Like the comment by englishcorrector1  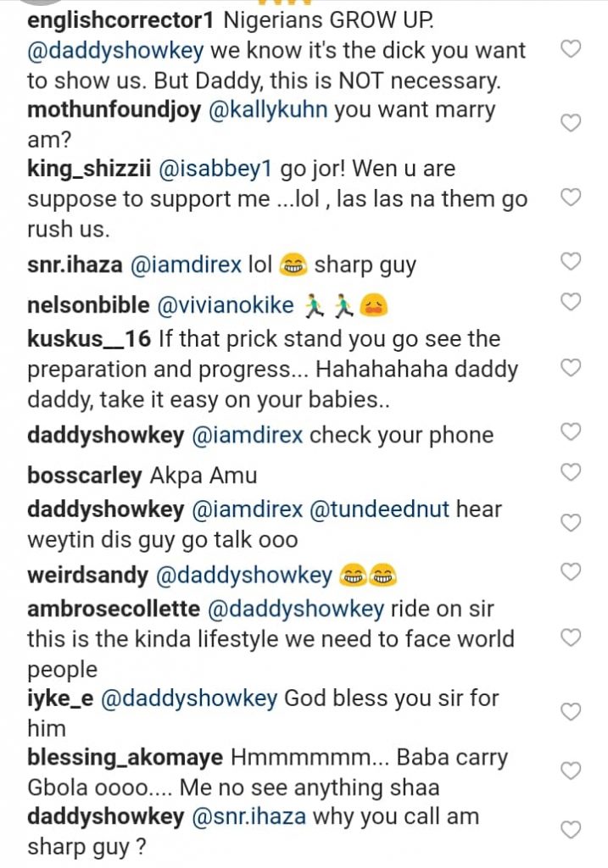coord(572,49)
